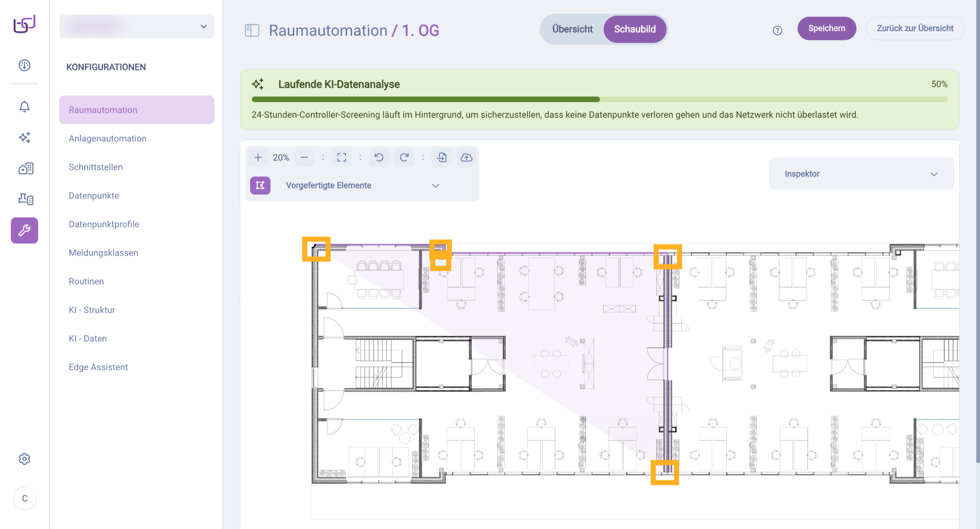The width and height of the screenshot is (980, 529).
Task: Redo the last canvas change
Action: 404,158
